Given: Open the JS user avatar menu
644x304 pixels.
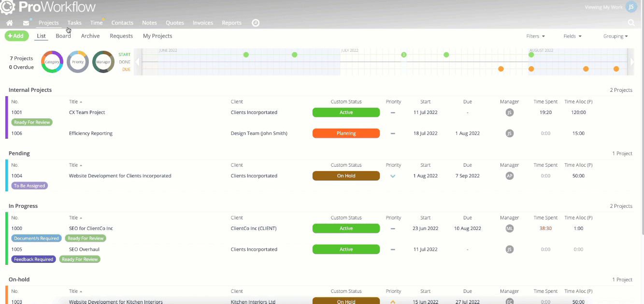Looking at the screenshot, I should 630,7.
